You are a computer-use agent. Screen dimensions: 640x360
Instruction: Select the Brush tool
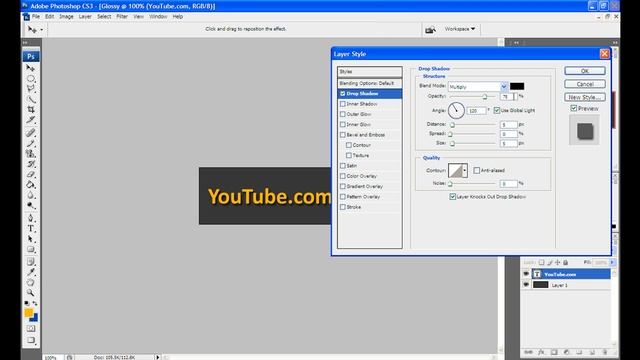31,143
